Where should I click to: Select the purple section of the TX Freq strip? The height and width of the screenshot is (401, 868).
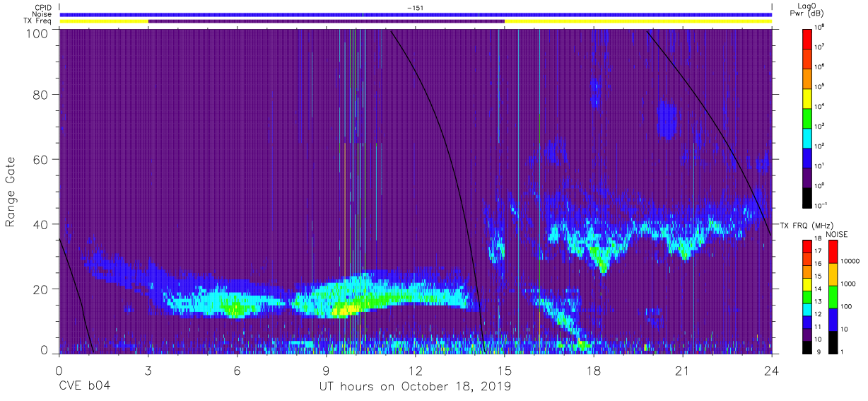coord(327,21)
